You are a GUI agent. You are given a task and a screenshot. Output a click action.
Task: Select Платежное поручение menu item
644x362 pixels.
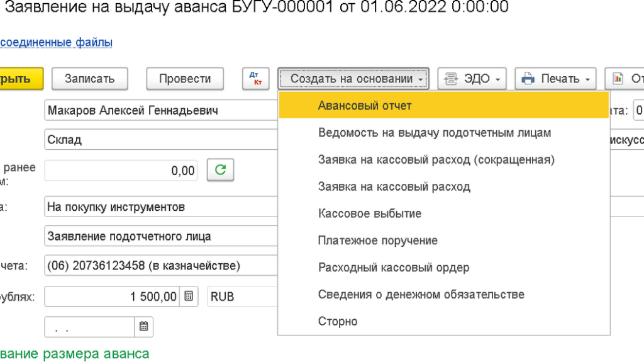[x=377, y=240]
